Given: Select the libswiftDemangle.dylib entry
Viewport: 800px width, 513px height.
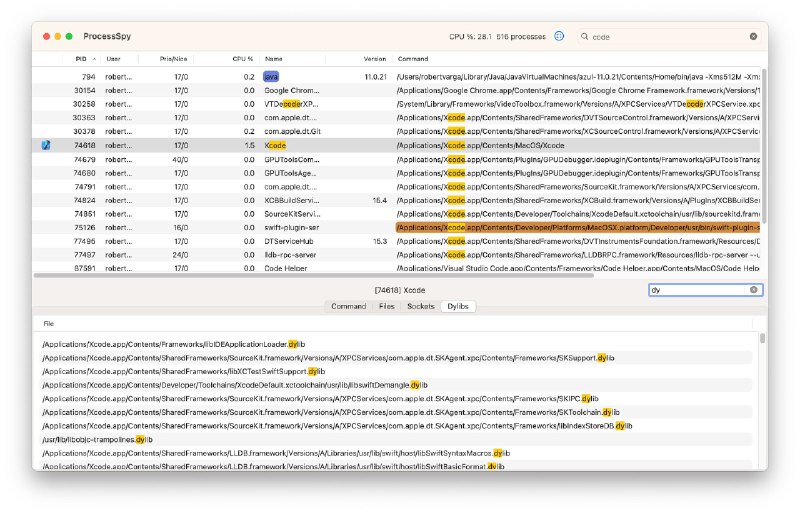Looking at the screenshot, I should [x=396, y=385].
